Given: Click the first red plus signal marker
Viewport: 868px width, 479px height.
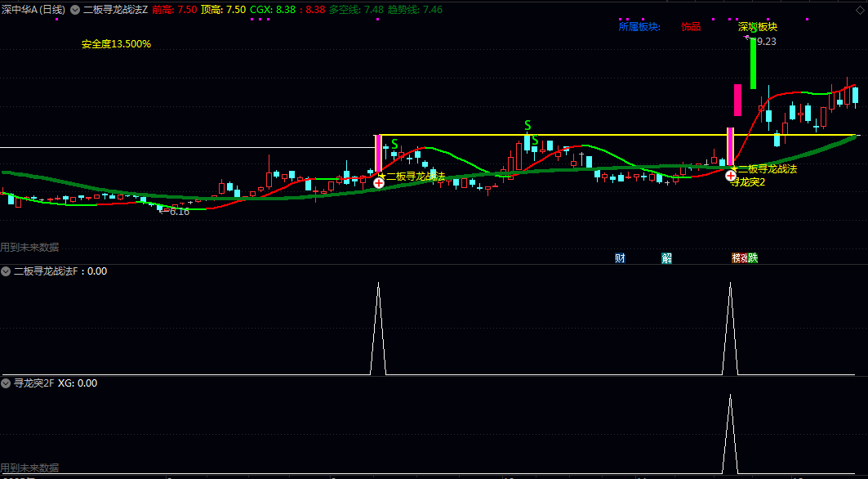Looking at the screenshot, I should click(379, 183).
